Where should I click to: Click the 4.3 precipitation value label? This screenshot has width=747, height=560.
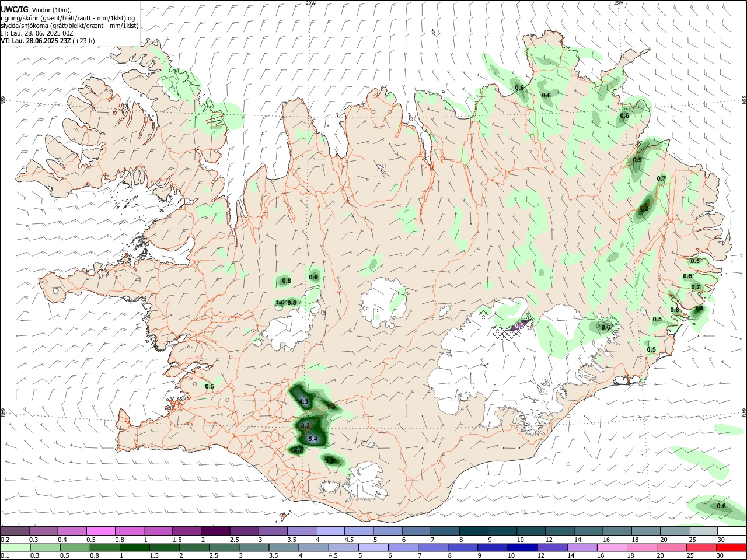303,401
